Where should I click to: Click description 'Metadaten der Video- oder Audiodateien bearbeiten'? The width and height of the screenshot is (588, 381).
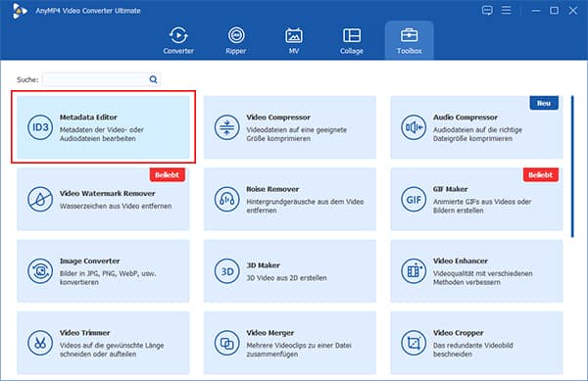tap(102, 134)
